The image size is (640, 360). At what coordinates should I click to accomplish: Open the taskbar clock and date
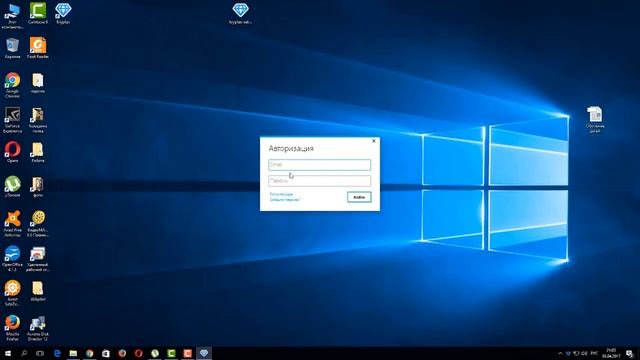(x=611, y=353)
